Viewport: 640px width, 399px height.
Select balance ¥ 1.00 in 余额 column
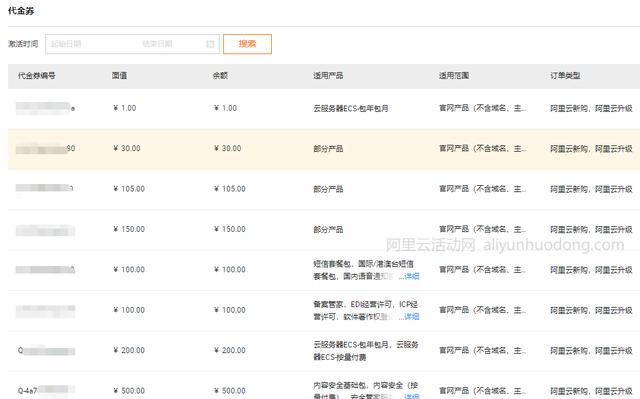click(x=225, y=108)
